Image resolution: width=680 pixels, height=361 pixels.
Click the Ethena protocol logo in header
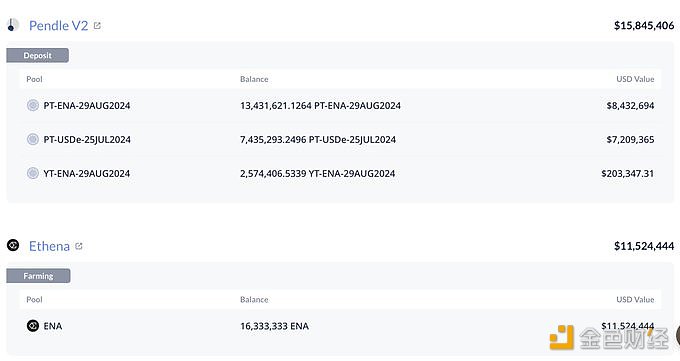pos(13,246)
